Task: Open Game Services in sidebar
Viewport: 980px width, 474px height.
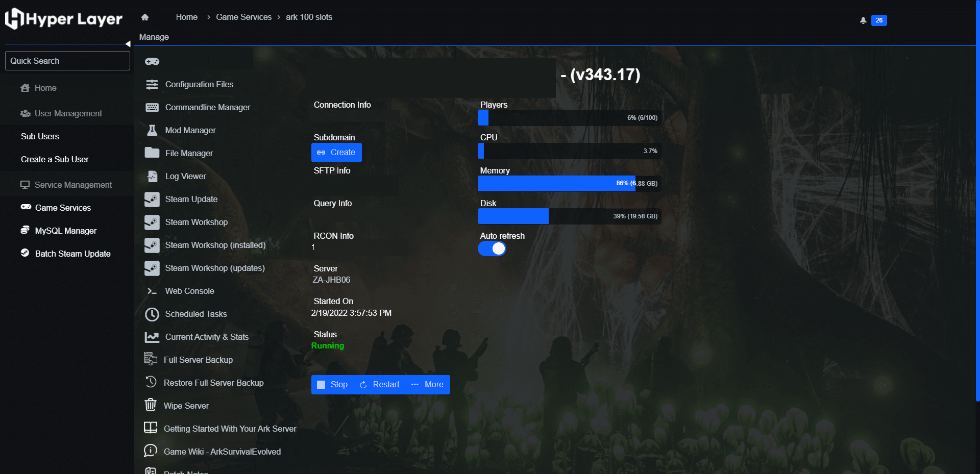Action: pos(63,208)
